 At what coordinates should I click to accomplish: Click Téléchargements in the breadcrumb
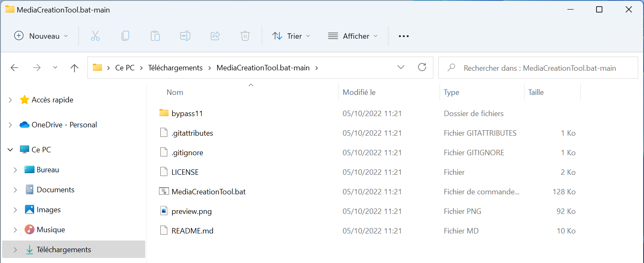(x=175, y=68)
